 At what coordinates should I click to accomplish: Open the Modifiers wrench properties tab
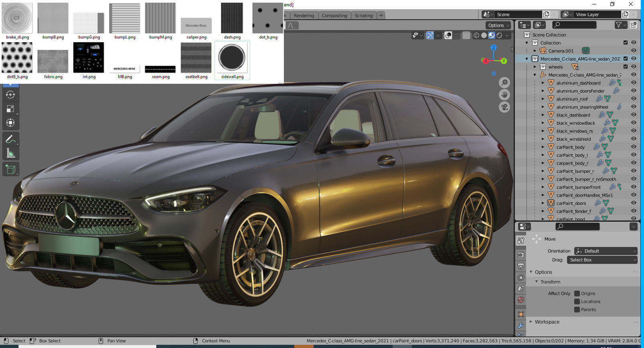(521, 326)
